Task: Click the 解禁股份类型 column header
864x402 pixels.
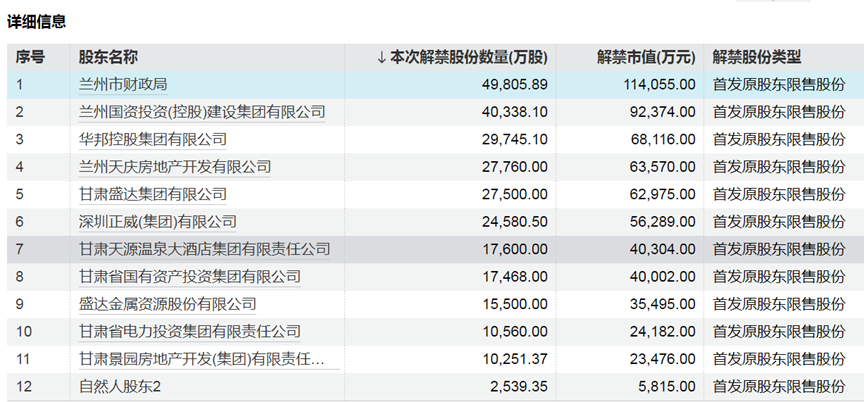Action: click(x=757, y=57)
